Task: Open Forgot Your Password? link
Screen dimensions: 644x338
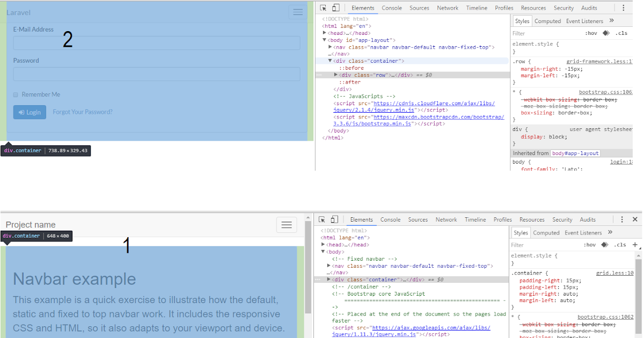Action: coord(83,112)
